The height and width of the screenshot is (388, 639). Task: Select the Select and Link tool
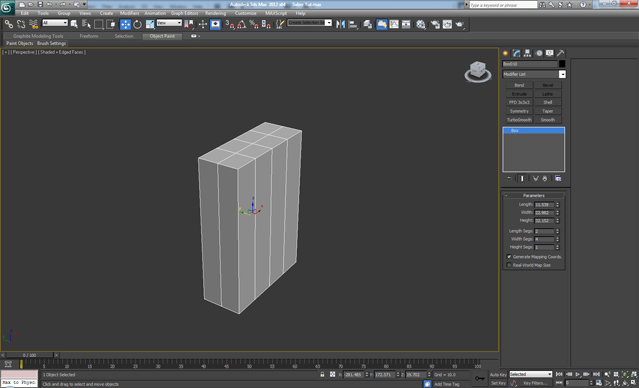[9, 24]
